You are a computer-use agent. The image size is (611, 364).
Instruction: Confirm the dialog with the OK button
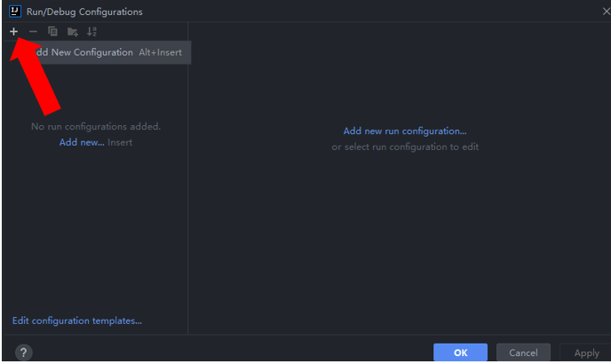(460, 352)
